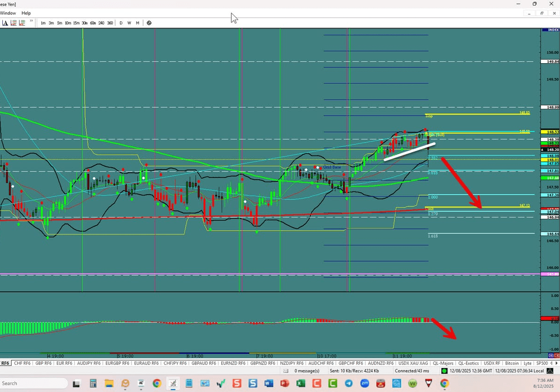Expand the toolbar overflow chevron

click(x=31, y=20)
